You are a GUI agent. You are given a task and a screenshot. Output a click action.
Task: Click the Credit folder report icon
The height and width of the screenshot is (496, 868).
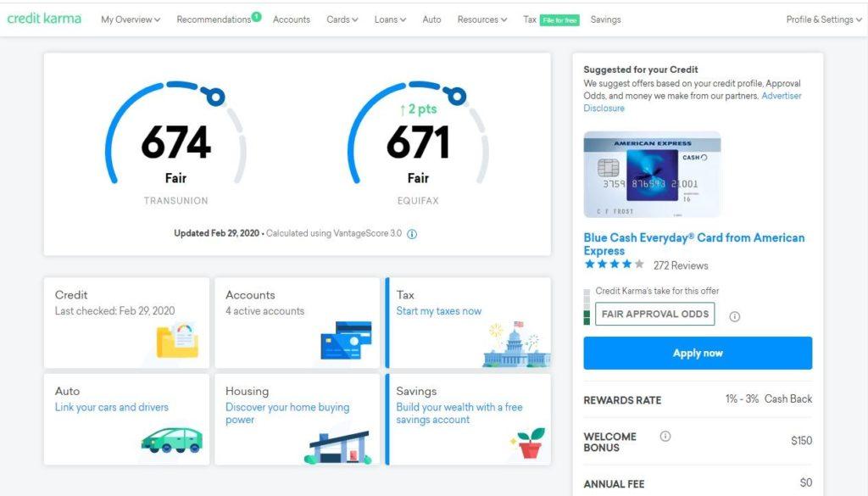coord(178,341)
